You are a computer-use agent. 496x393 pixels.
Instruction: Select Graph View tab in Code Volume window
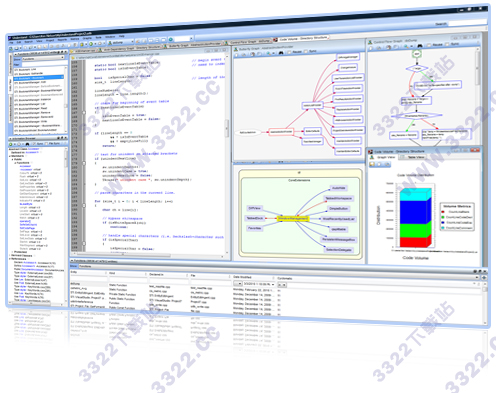pyautogui.click(x=383, y=157)
